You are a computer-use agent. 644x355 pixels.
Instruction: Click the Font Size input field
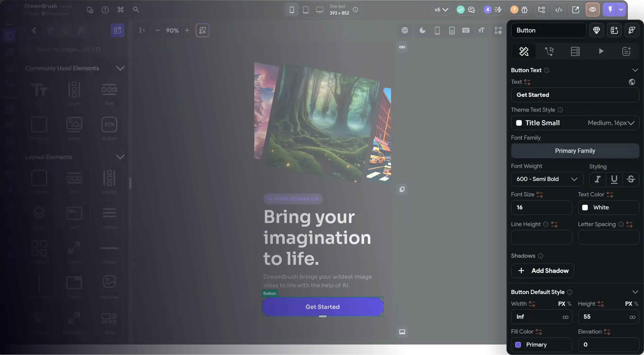(x=541, y=207)
